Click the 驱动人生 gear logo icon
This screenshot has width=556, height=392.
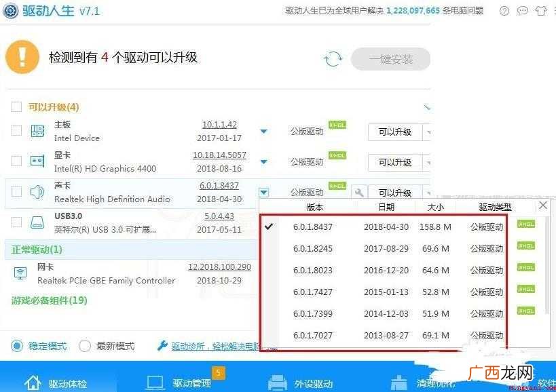(x=10, y=10)
